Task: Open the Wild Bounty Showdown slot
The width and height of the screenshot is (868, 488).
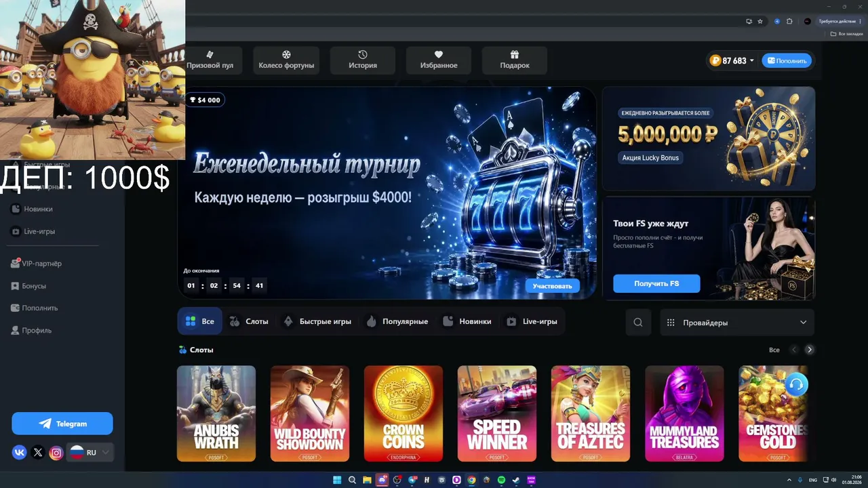Action: coord(310,413)
